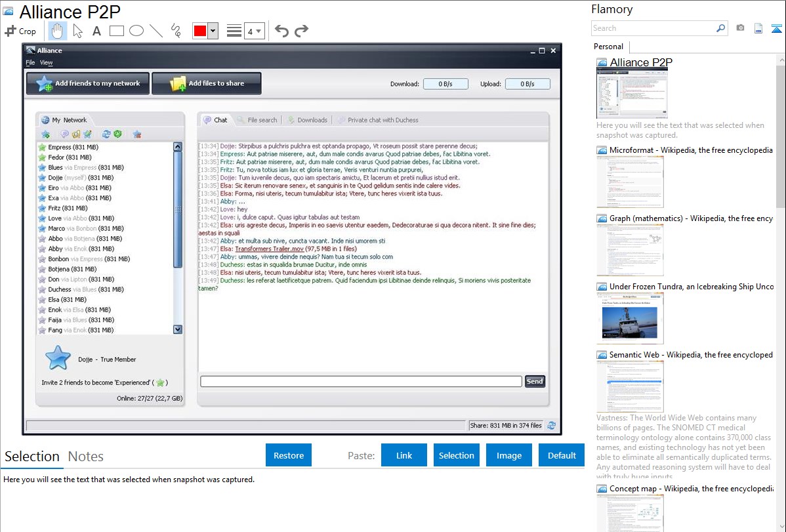The width and height of the screenshot is (786, 532).
Task: Open Graph (mathematics) snapshot title
Action: click(x=691, y=218)
